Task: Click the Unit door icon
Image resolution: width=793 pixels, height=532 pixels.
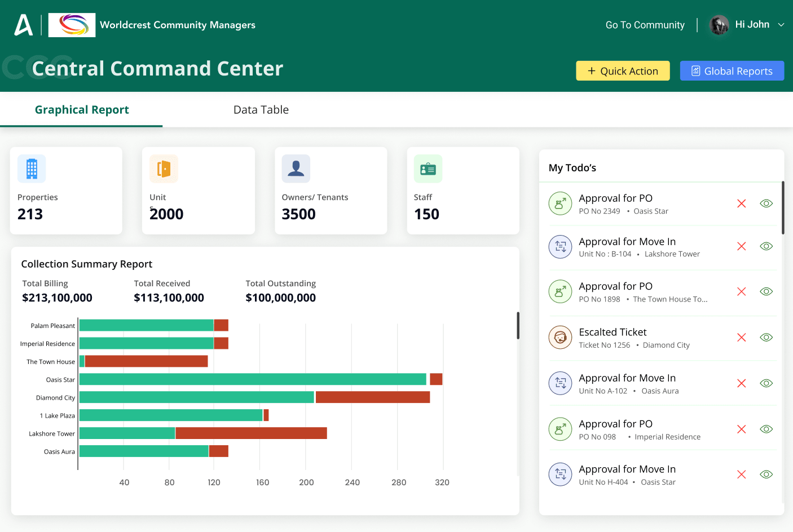Action: tap(164, 169)
